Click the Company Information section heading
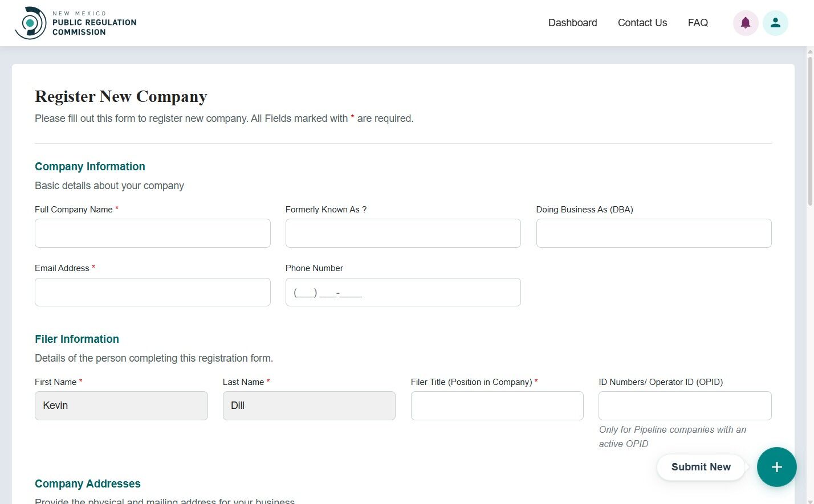This screenshot has height=504, width=814. 89,166
